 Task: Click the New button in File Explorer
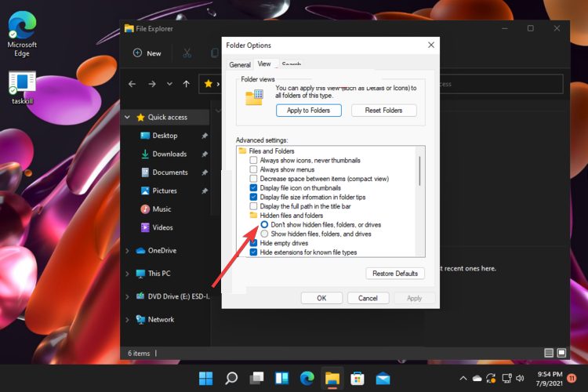click(147, 53)
